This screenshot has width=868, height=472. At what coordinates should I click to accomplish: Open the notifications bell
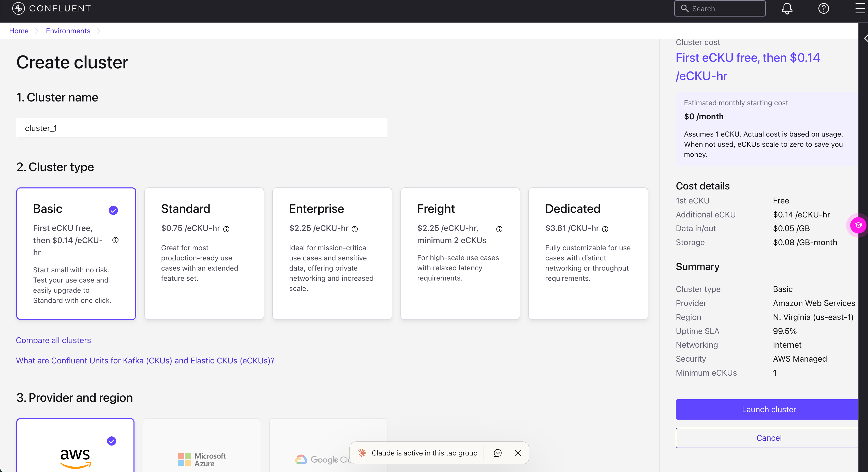tap(787, 8)
